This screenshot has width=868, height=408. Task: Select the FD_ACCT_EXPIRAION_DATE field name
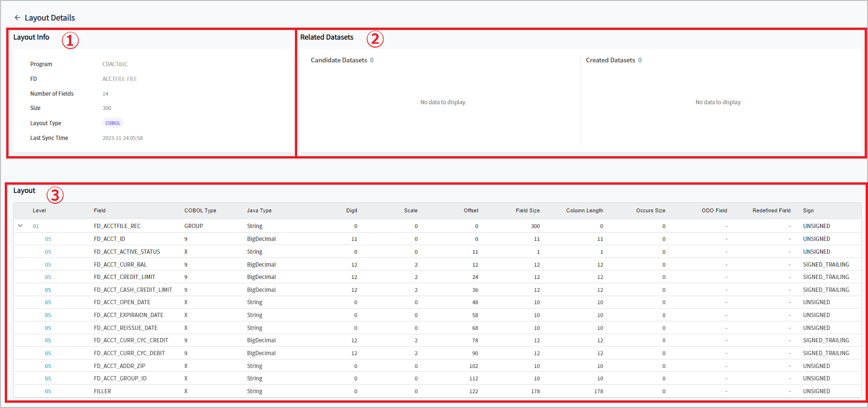[x=129, y=315]
